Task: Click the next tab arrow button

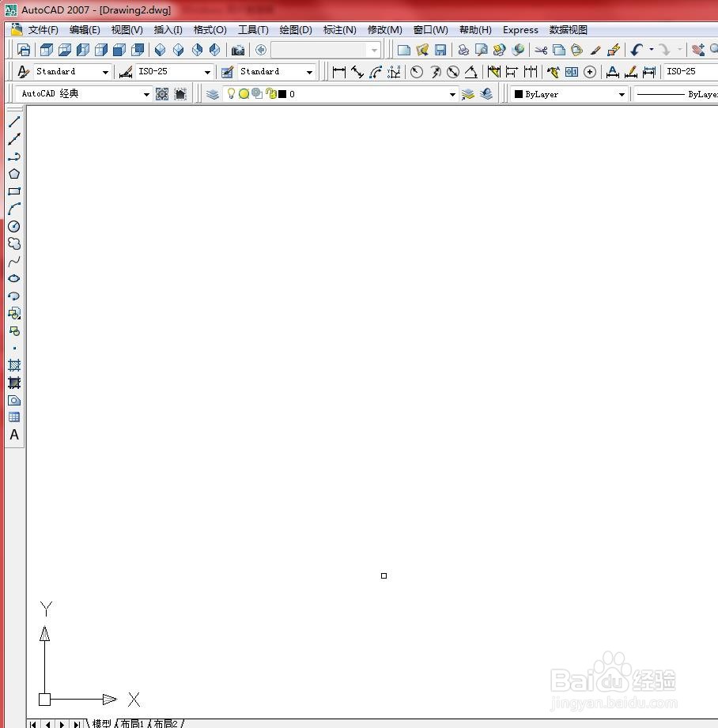Action: coord(62,724)
